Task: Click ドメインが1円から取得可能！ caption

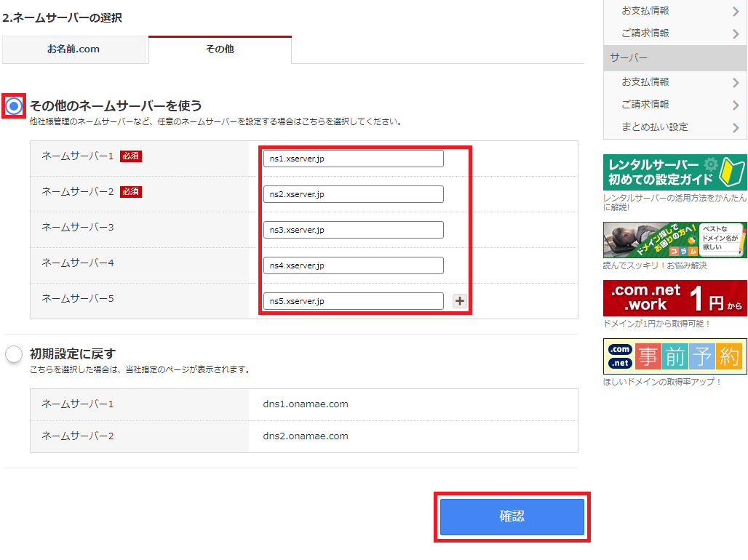Action: tap(657, 324)
